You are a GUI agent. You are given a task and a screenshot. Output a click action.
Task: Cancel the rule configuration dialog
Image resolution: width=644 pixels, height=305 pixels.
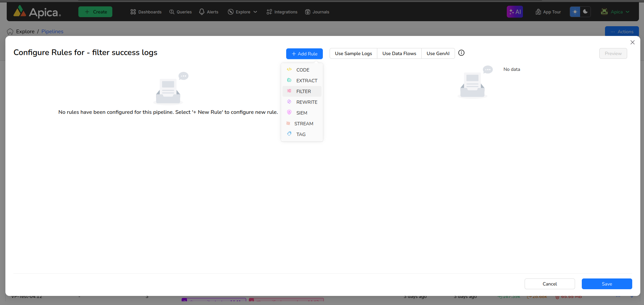pos(550,284)
